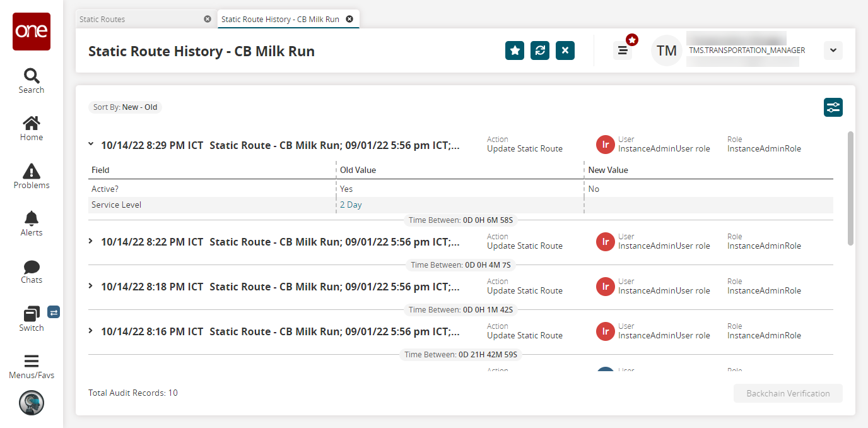The width and height of the screenshot is (868, 428).
Task: Refresh the Static Route History page
Action: coord(540,51)
